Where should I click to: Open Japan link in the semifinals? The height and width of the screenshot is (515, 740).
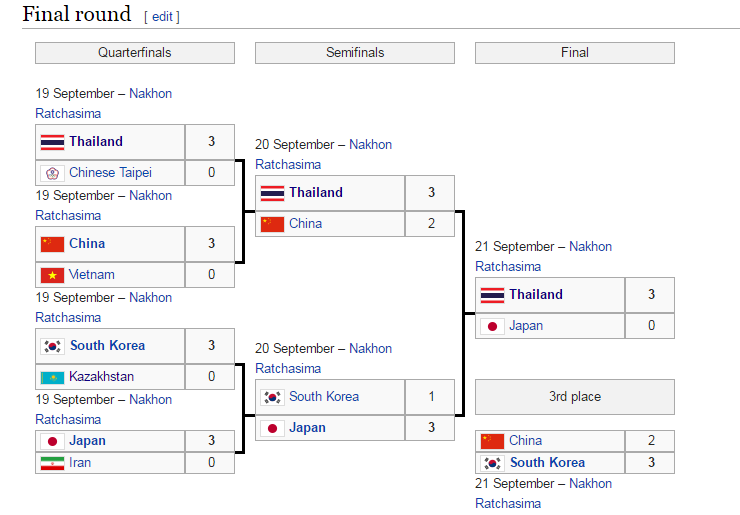(307, 427)
